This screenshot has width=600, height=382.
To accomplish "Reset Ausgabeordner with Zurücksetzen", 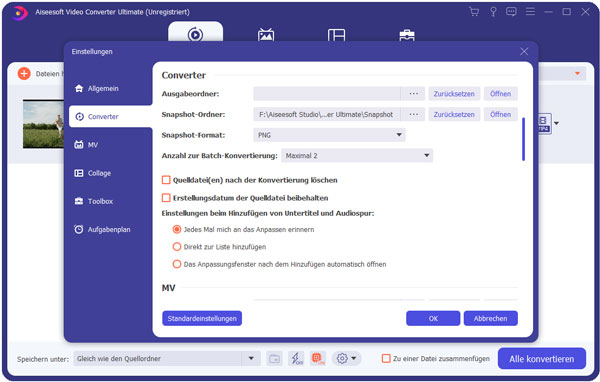I will [454, 94].
